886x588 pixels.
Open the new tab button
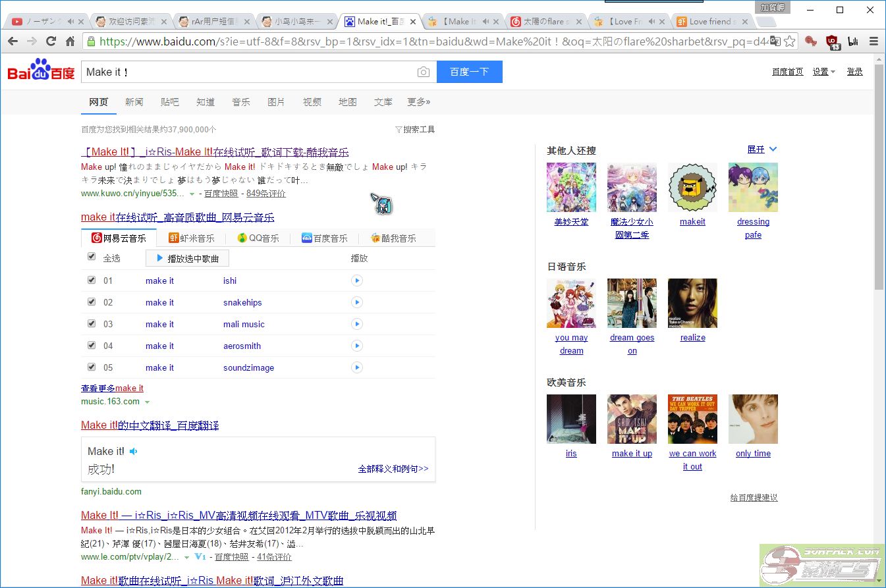point(766,22)
